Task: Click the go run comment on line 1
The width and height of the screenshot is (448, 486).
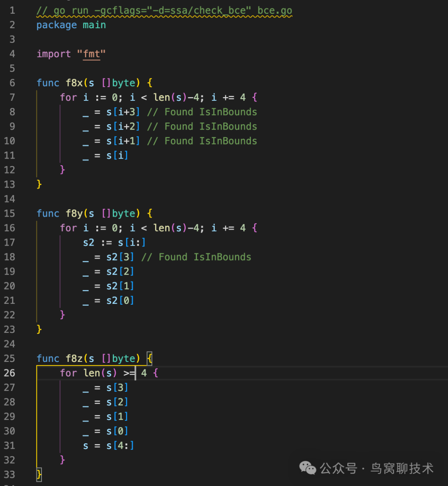Action: [164, 10]
